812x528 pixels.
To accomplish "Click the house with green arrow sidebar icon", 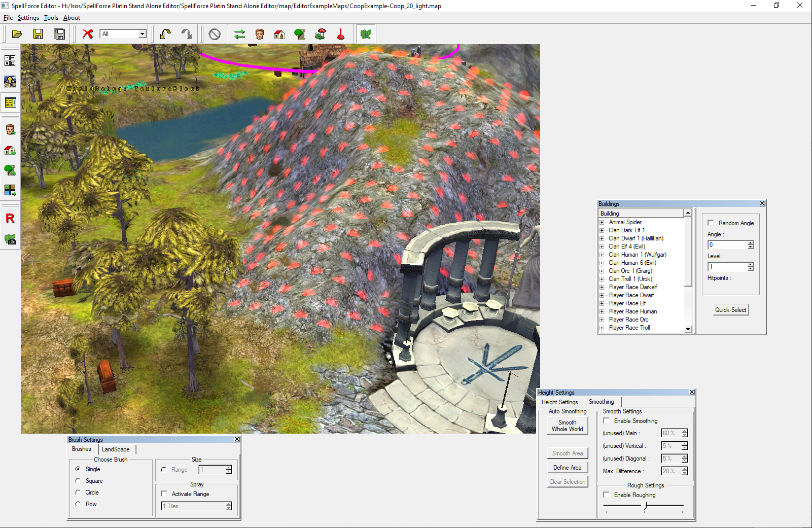I will tap(10, 150).
